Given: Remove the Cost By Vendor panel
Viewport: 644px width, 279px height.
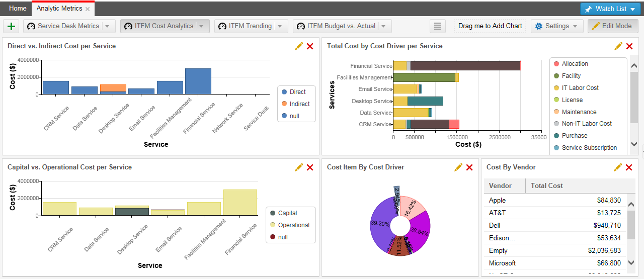Looking at the screenshot, I should (x=629, y=167).
